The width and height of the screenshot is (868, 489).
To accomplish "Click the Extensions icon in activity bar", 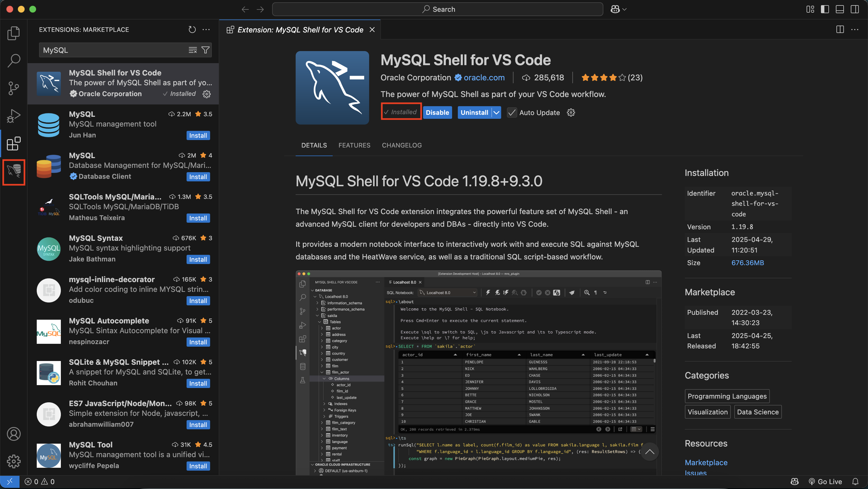I will tap(13, 143).
